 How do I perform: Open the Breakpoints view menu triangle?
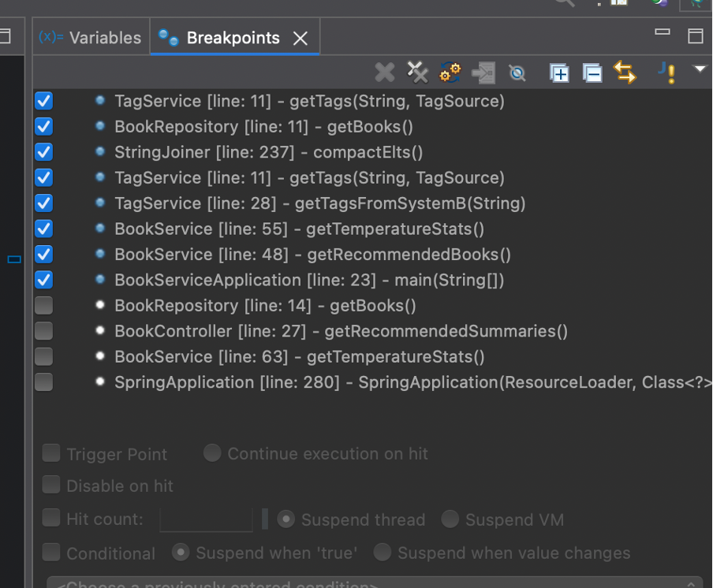[x=700, y=71]
